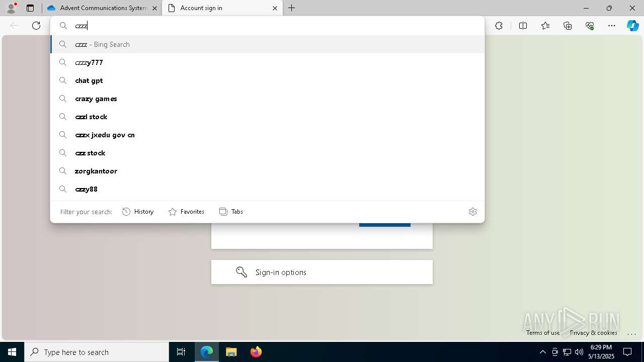Filter search by Tabs
Image resolution: width=644 pixels, height=362 pixels.
[231, 212]
